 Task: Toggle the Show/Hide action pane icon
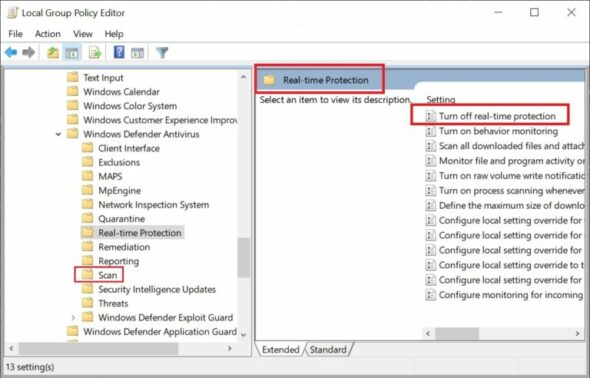coord(137,53)
